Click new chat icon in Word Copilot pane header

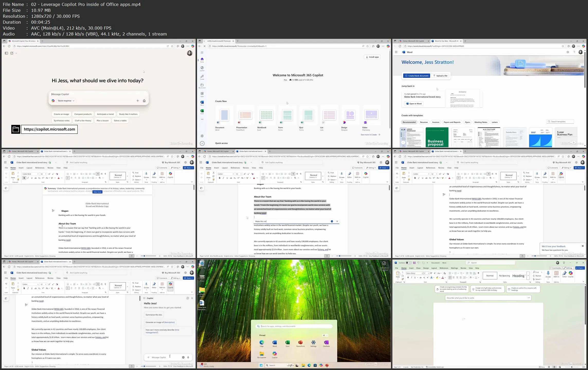point(188,298)
